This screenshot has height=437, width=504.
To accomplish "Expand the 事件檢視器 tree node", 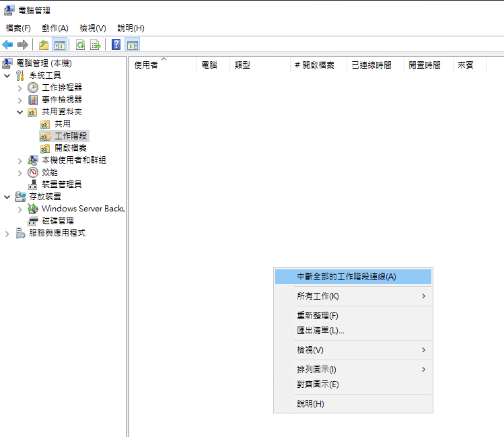I will [20, 100].
